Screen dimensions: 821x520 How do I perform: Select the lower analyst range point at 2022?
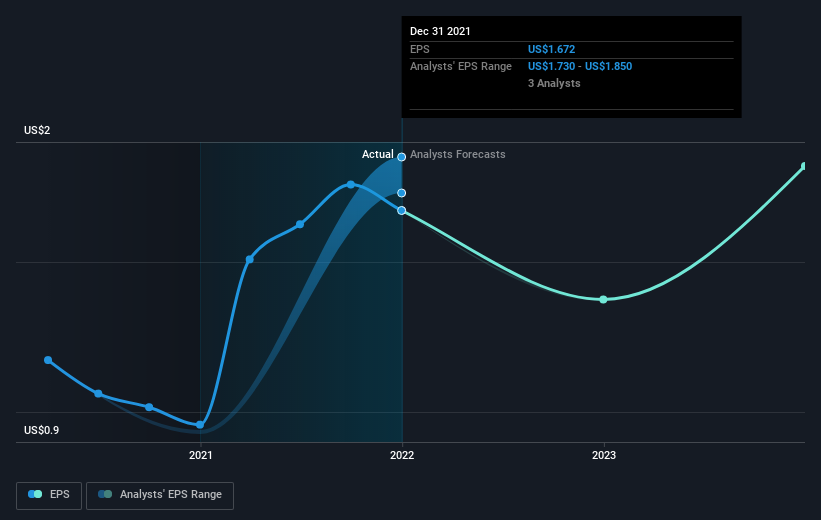402,193
